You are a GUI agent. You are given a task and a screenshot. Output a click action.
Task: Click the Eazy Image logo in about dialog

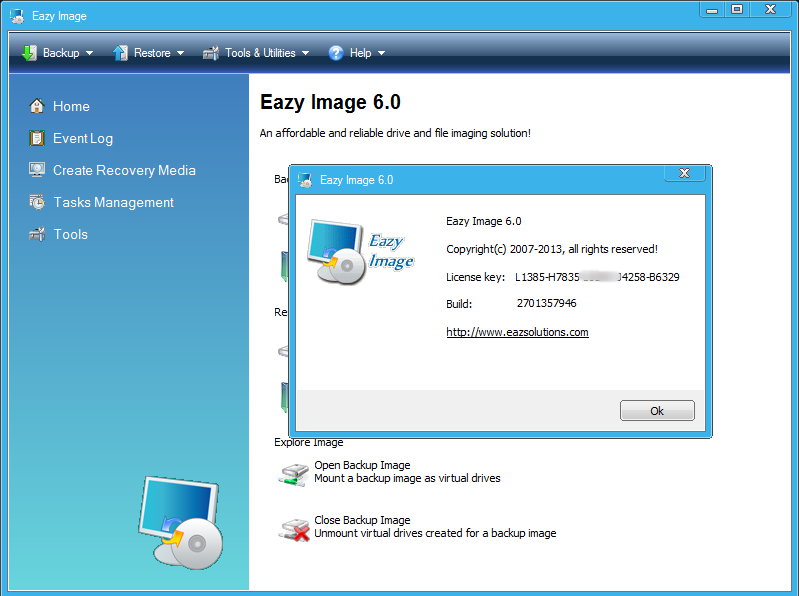(x=360, y=252)
